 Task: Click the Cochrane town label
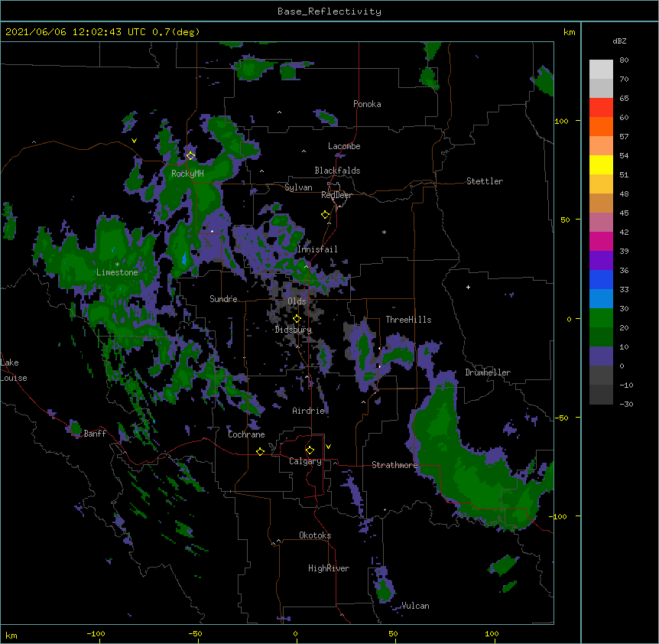(246, 434)
